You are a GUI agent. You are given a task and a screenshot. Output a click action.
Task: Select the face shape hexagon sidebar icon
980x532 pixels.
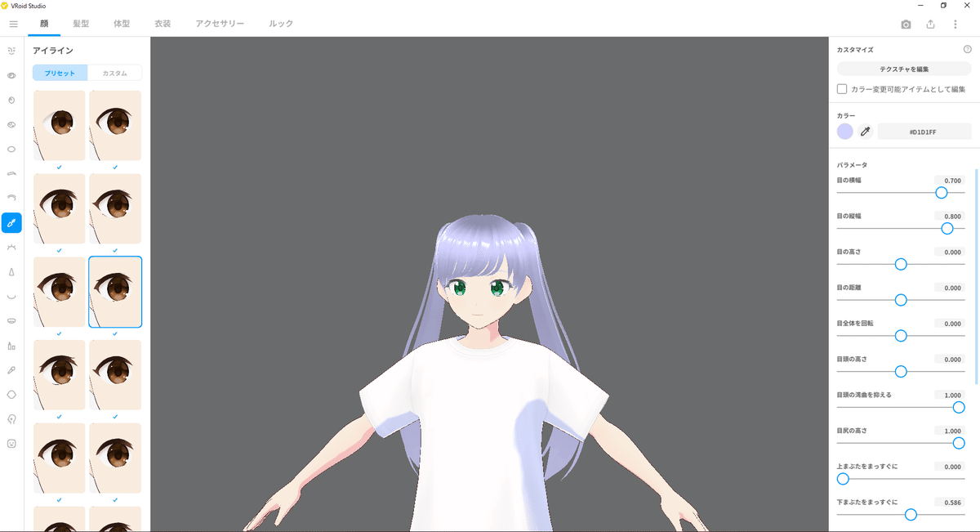pos(11,394)
